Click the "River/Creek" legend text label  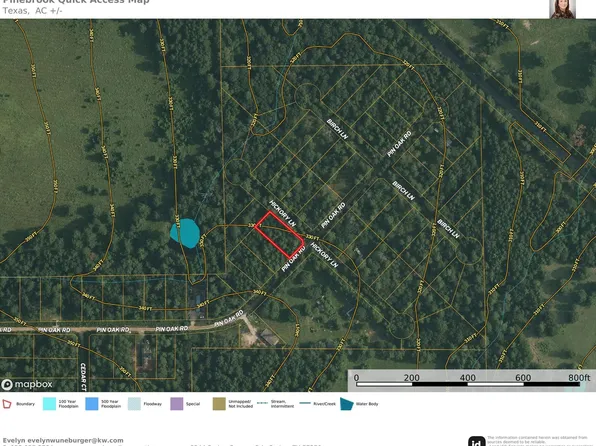coord(324,404)
